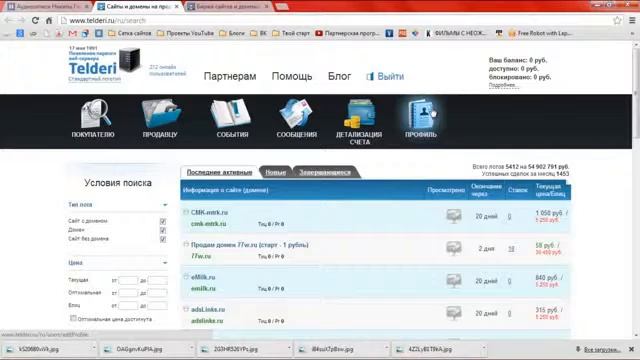640x360 pixels.
Task: Open the YouTube Партнерская прогр. bookmark
Action: 347,33
